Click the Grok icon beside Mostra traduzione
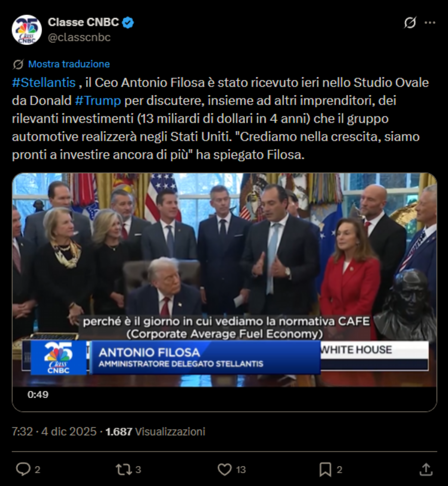 point(18,64)
